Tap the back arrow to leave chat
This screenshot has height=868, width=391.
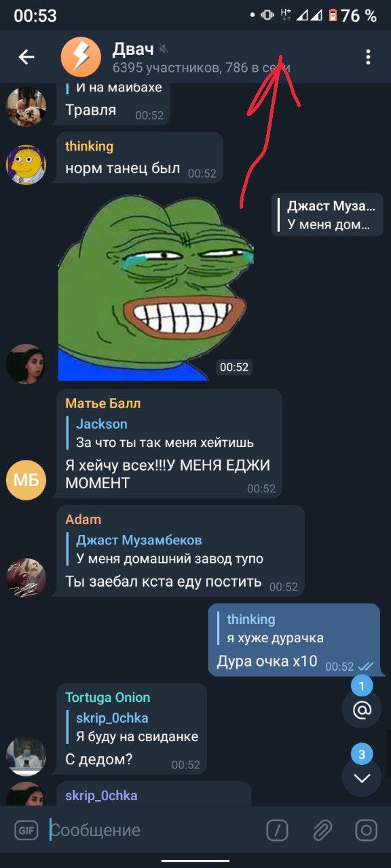click(x=26, y=57)
